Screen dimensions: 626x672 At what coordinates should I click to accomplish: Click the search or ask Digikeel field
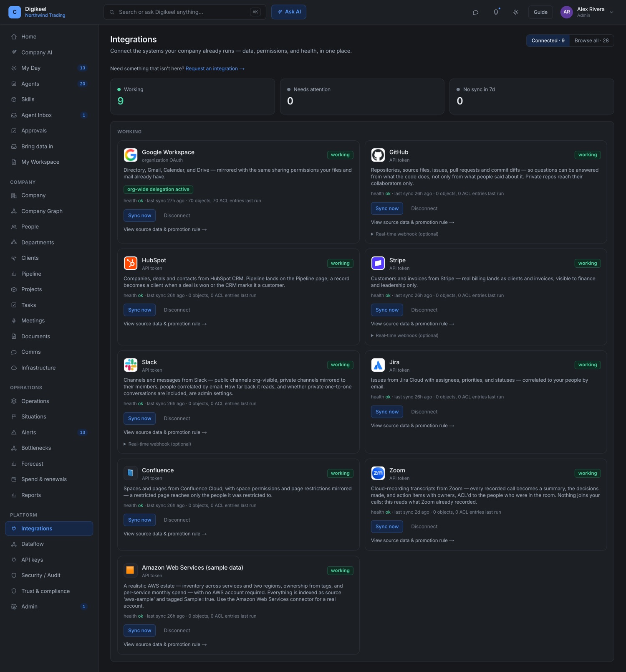(x=185, y=12)
